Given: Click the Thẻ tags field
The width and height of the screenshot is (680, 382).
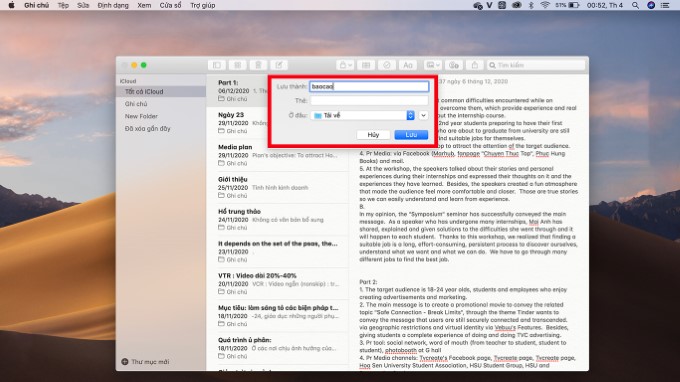Looking at the screenshot, I should click(369, 101).
